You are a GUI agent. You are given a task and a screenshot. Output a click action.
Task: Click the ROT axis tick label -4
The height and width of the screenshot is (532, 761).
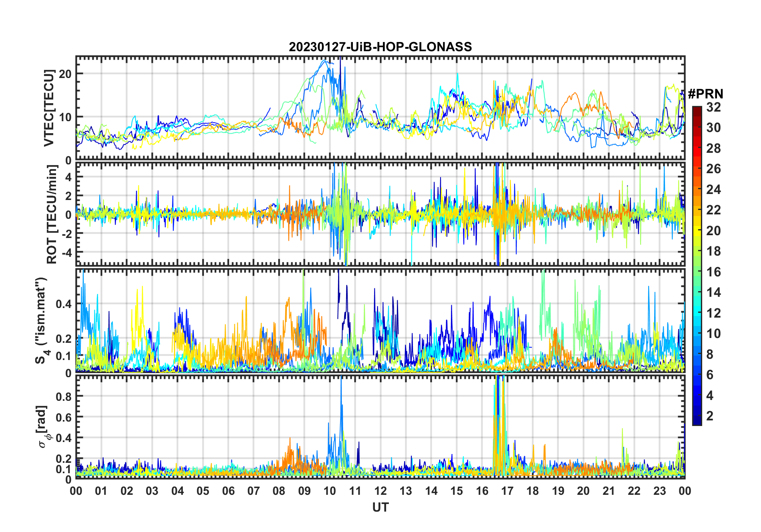point(67,253)
